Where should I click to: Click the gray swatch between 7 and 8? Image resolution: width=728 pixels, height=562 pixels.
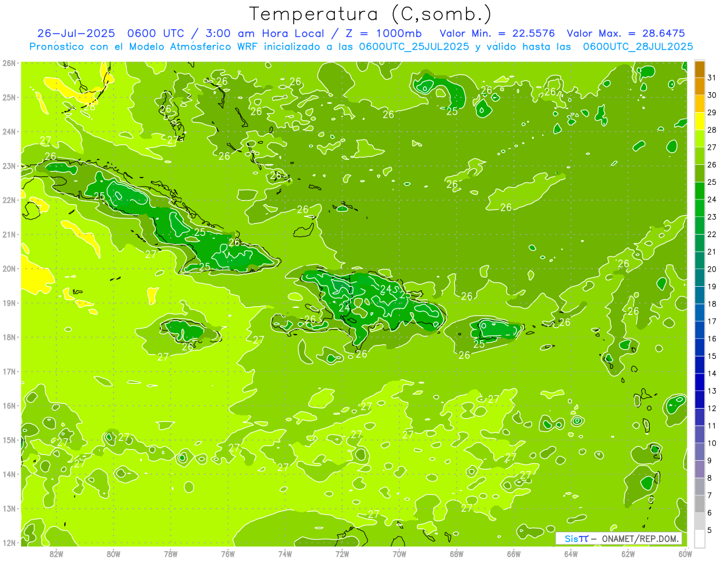tap(699, 487)
